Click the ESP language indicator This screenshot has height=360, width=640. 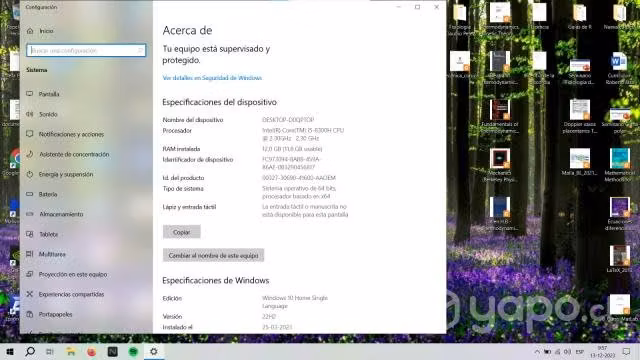coord(580,351)
